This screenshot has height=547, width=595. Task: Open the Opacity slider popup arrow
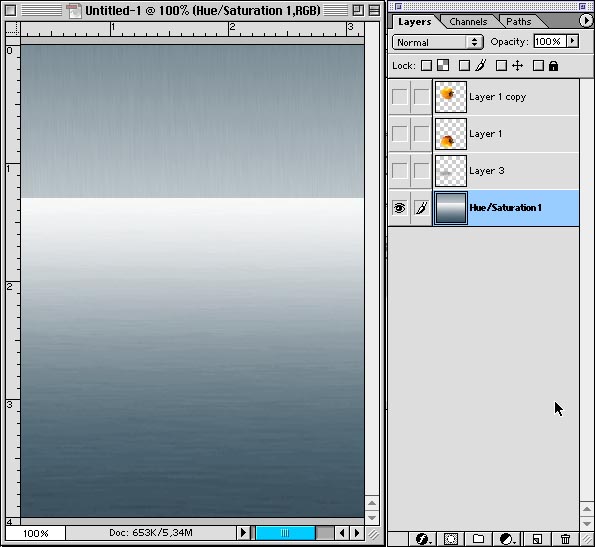coord(573,41)
